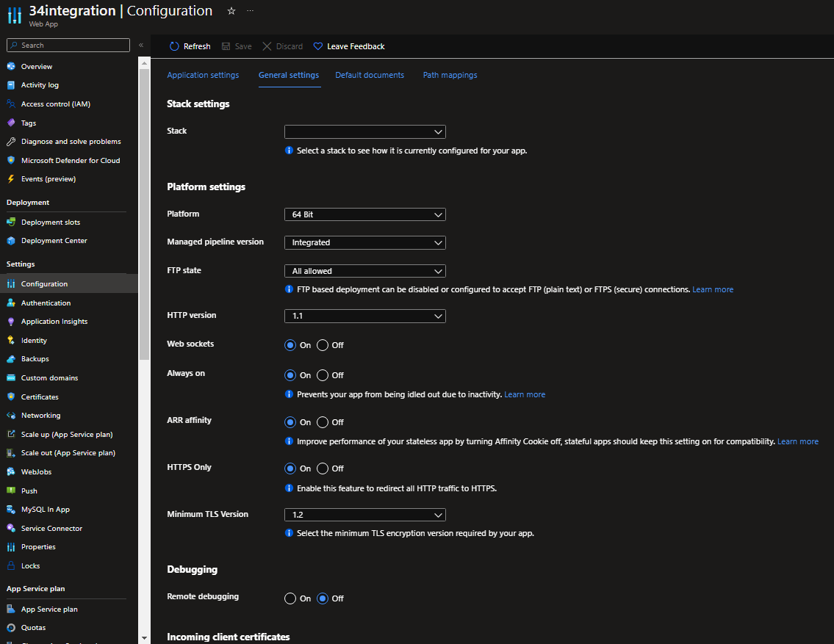Open Certificates icon

(10, 397)
